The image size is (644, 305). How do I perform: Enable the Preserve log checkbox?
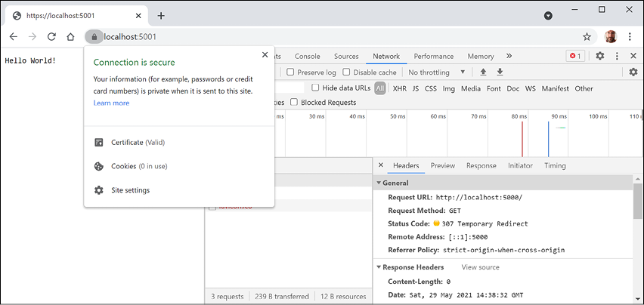[x=290, y=72]
